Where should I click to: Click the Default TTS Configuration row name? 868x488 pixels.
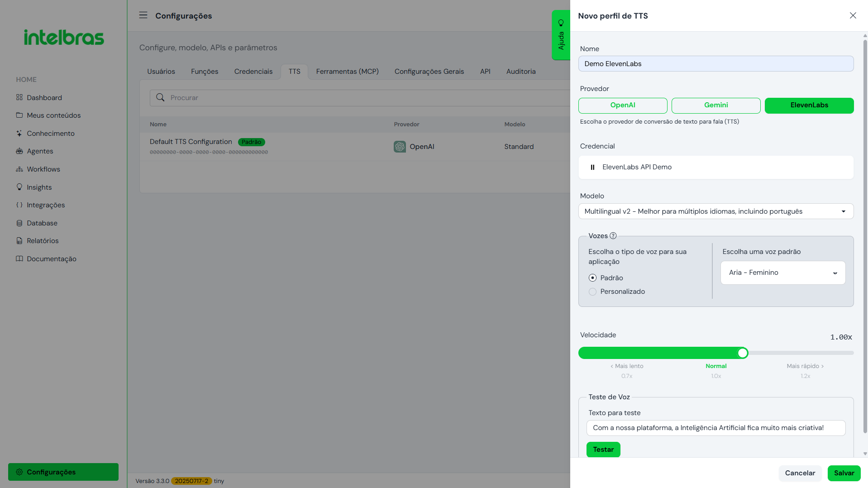pos(191,142)
